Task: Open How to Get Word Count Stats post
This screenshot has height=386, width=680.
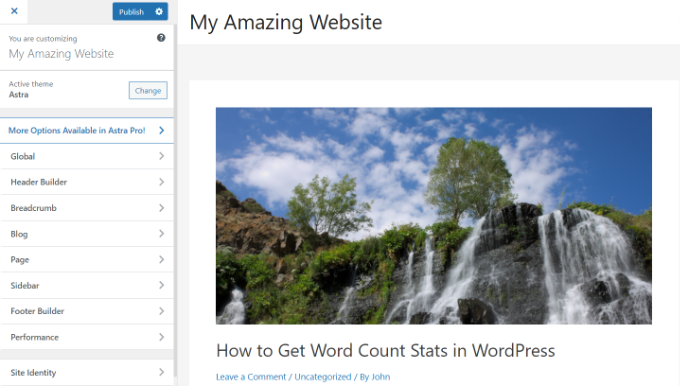Action: [386, 350]
